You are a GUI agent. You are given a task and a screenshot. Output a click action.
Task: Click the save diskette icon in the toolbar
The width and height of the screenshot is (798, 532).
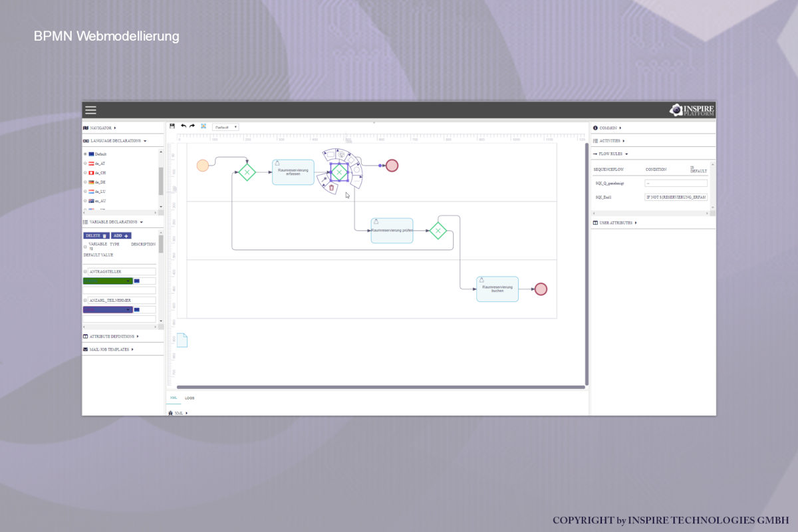click(x=172, y=126)
